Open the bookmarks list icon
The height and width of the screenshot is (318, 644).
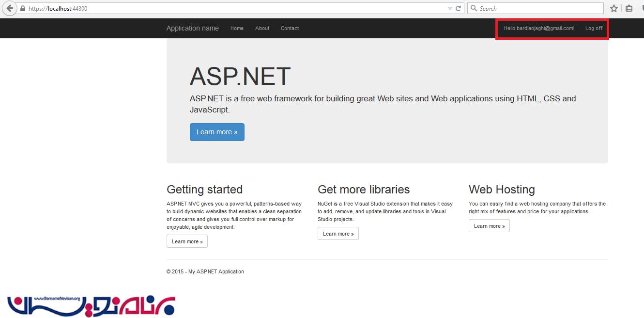click(629, 8)
